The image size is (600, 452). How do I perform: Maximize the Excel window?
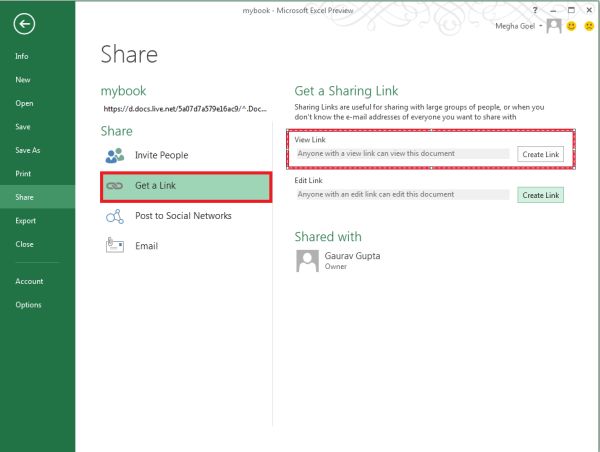pos(571,10)
